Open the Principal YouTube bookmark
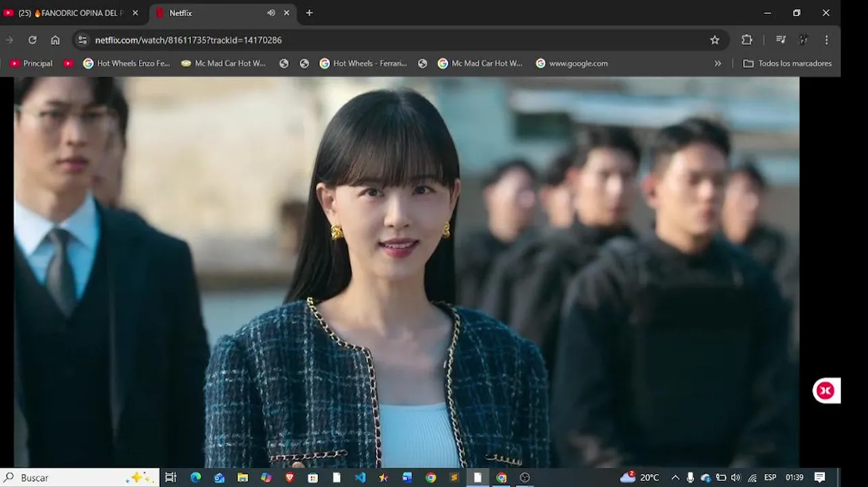 [x=31, y=63]
